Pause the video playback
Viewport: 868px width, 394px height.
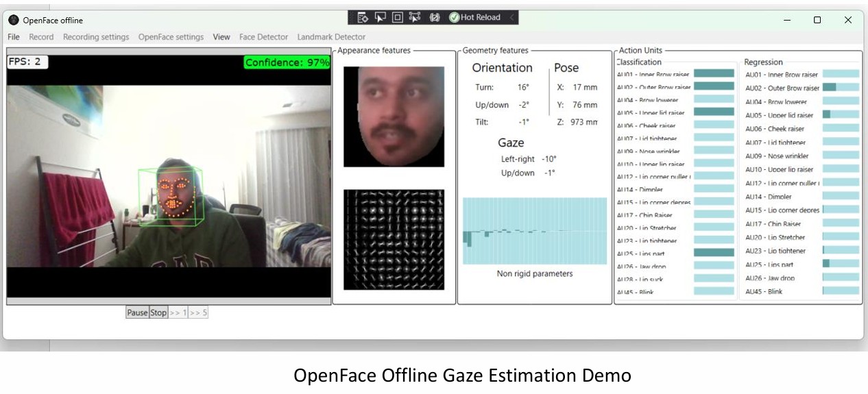pos(137,312)
